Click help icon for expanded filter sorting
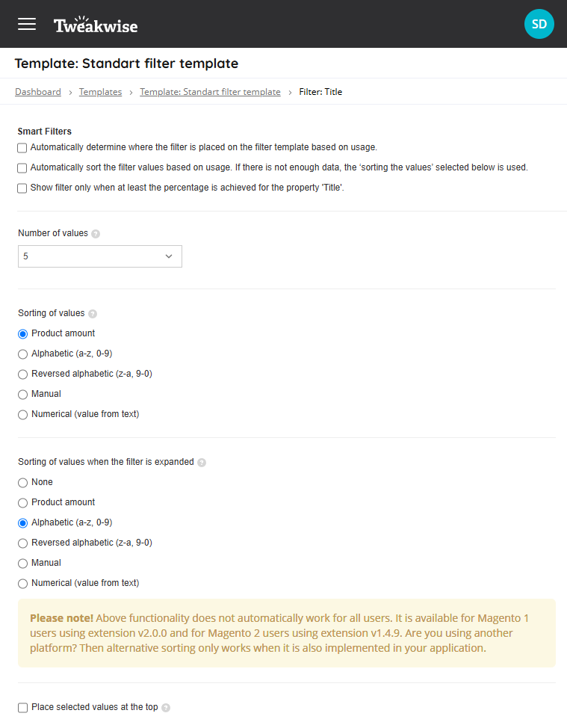This screenshot has height=728, width=567. (202, 463)
